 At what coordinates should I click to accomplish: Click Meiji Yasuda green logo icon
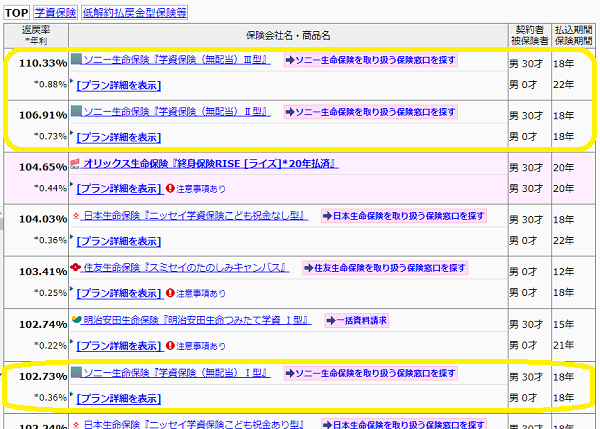coord(77,319)
